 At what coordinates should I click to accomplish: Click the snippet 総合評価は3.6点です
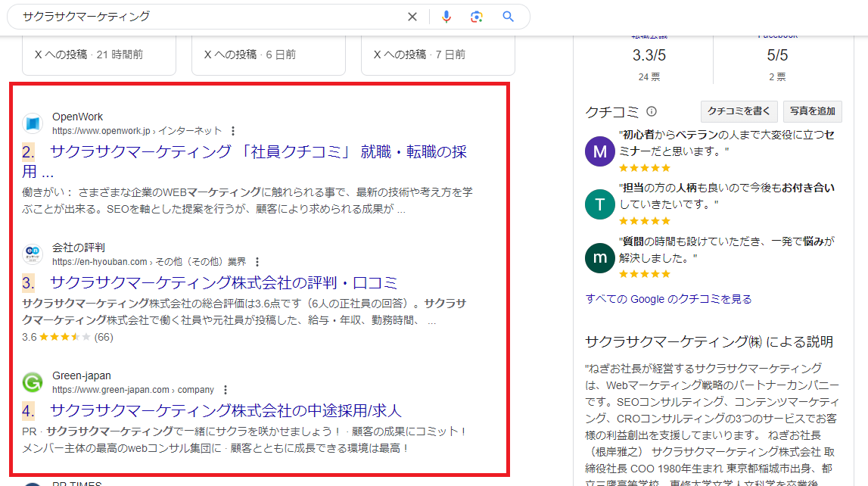244,312
